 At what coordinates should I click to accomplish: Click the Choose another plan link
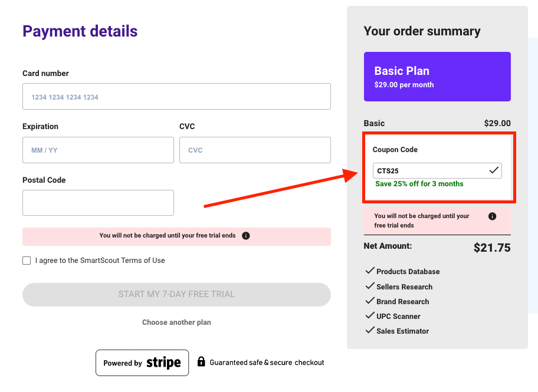pos(176,322)
